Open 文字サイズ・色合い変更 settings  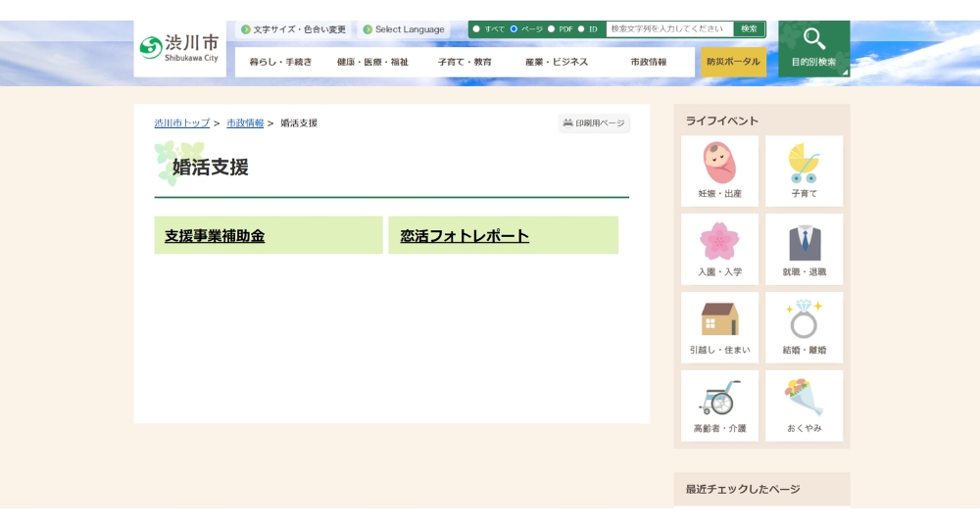[x=293, y=29]
